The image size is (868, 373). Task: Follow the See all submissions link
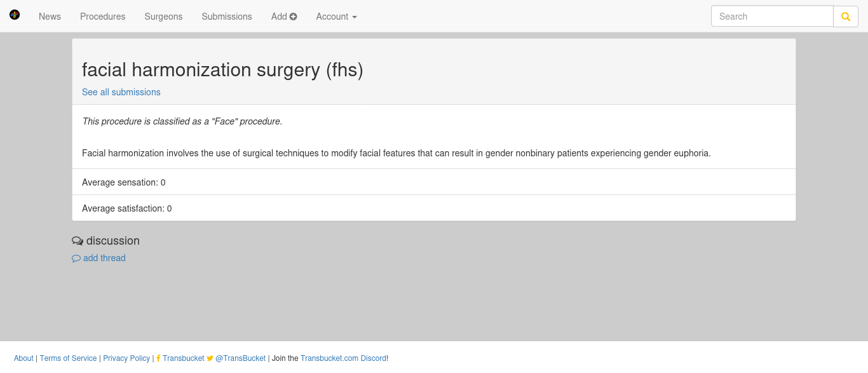point(121,92)
